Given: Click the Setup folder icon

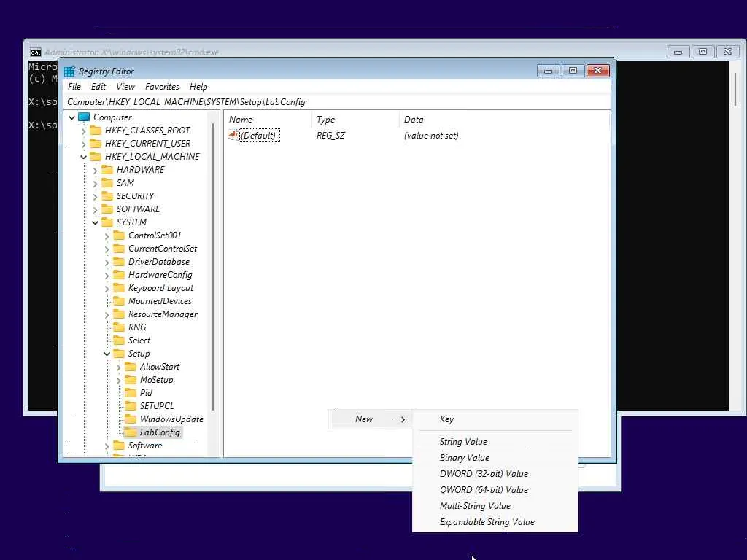Looking at the screenshot, I should 119,354.
